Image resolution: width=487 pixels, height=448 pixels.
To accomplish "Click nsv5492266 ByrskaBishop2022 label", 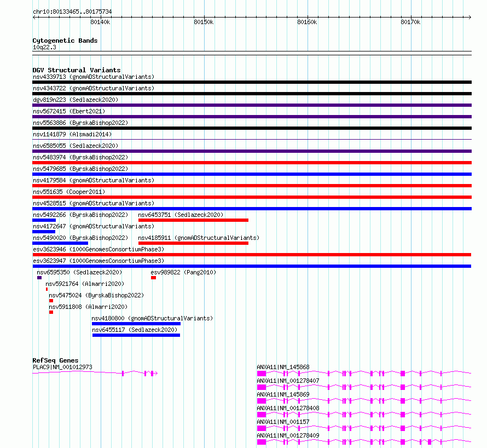I will coord(80,215).
